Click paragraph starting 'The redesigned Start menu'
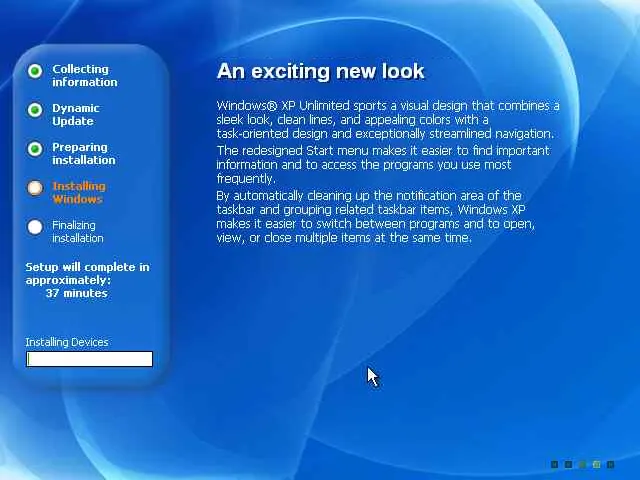This screenshot has height=480, width=640. coord(383,164)
